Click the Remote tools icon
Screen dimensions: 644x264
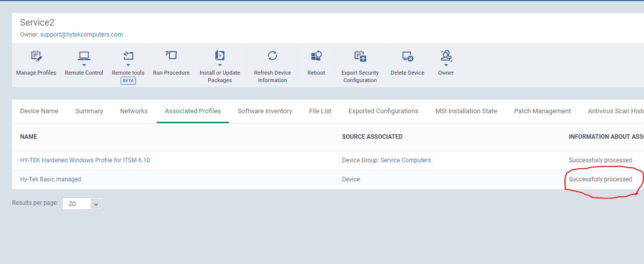point(128,56)
